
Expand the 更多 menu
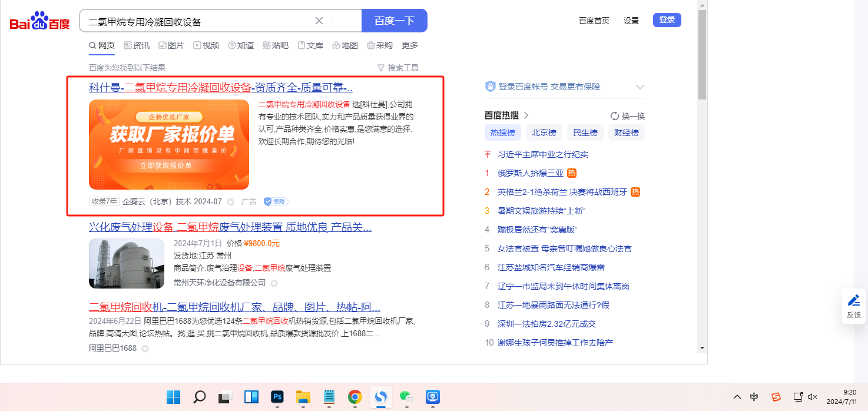[410, 45]
